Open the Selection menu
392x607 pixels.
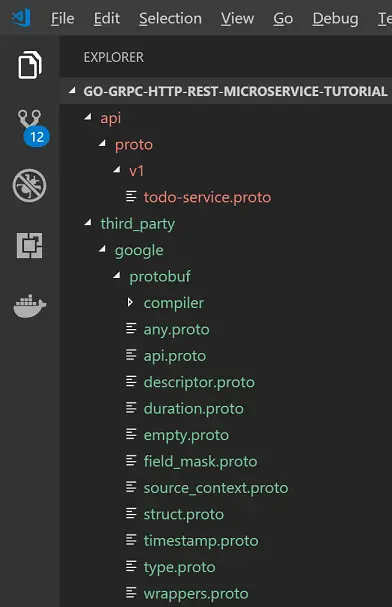pyautogui.click(x=170, y=18)
